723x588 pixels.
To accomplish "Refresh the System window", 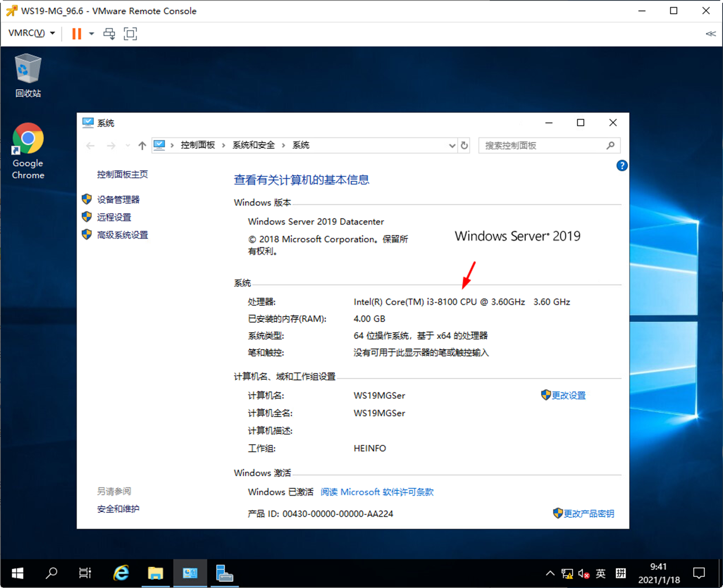I will coord(464,146).
